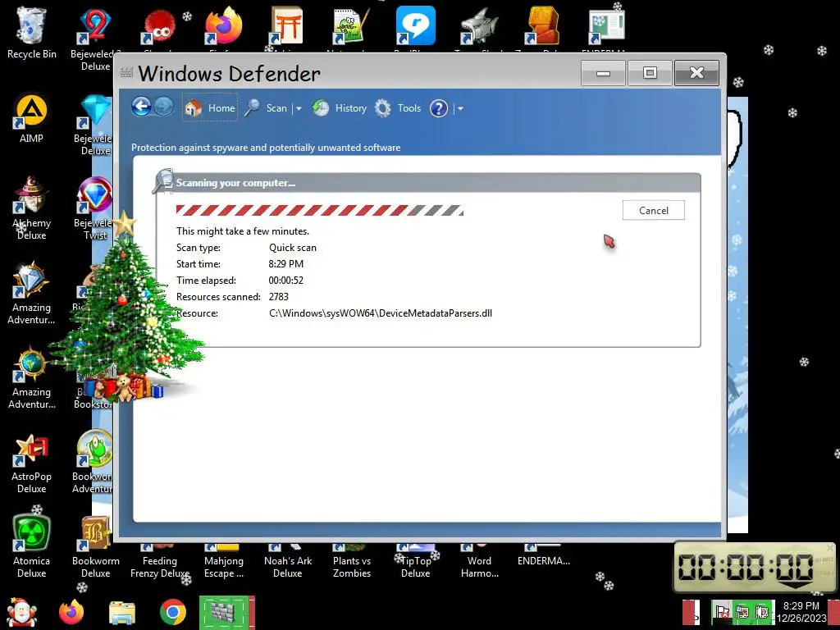
Task: Select the Plants vs Zombies shortcut
Action: [x=351, y=561]
